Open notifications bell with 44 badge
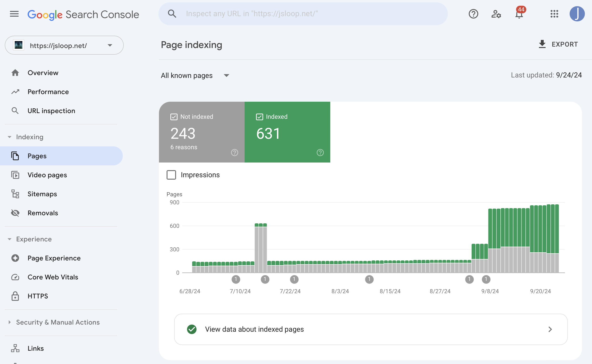592x364 pixels. (519, 14)
